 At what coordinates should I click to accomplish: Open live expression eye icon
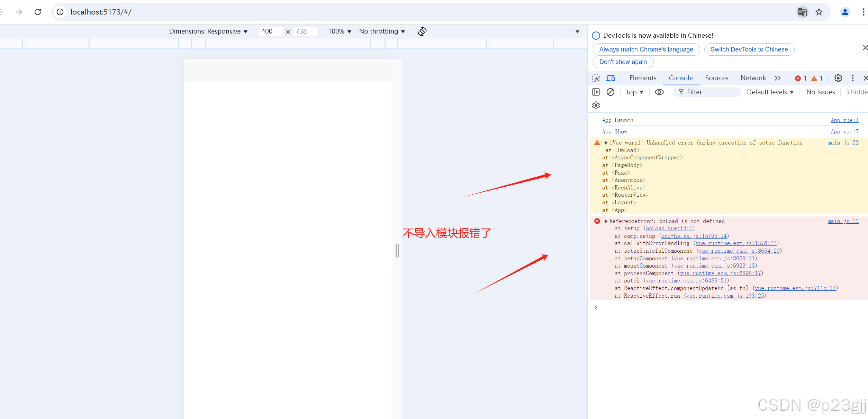click(x=659, y=92)
